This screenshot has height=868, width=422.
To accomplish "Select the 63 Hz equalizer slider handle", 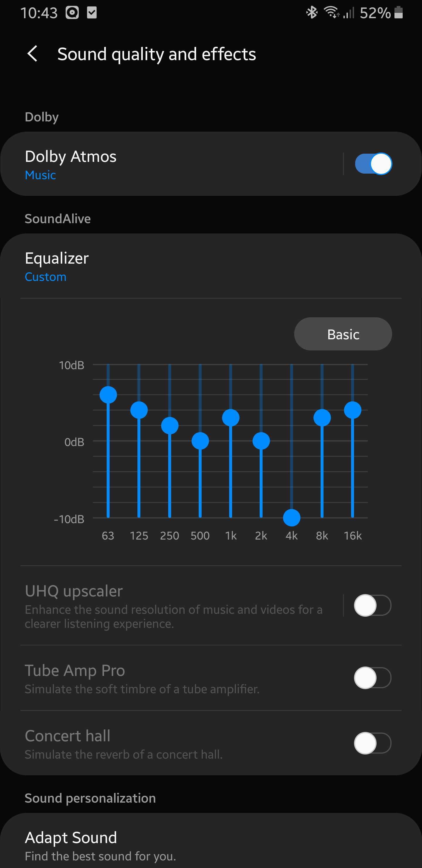I will tap(108, 395).
